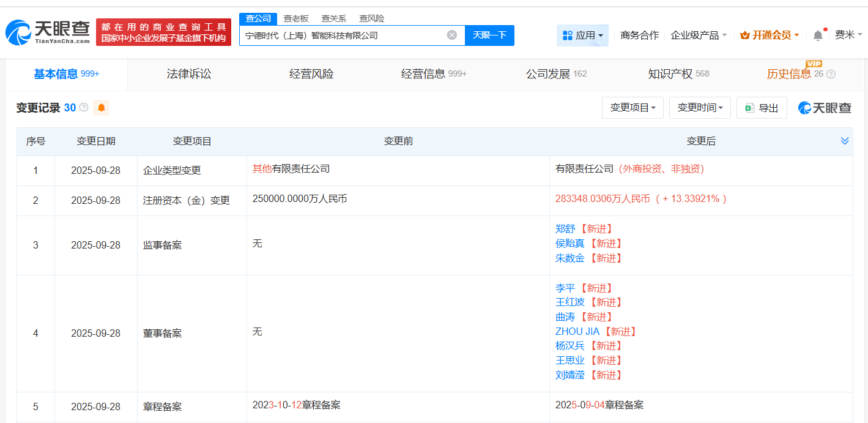
Task: Open the 变更时间 filter dropdown
Action: pyautogui.click(x=699, y=107)
